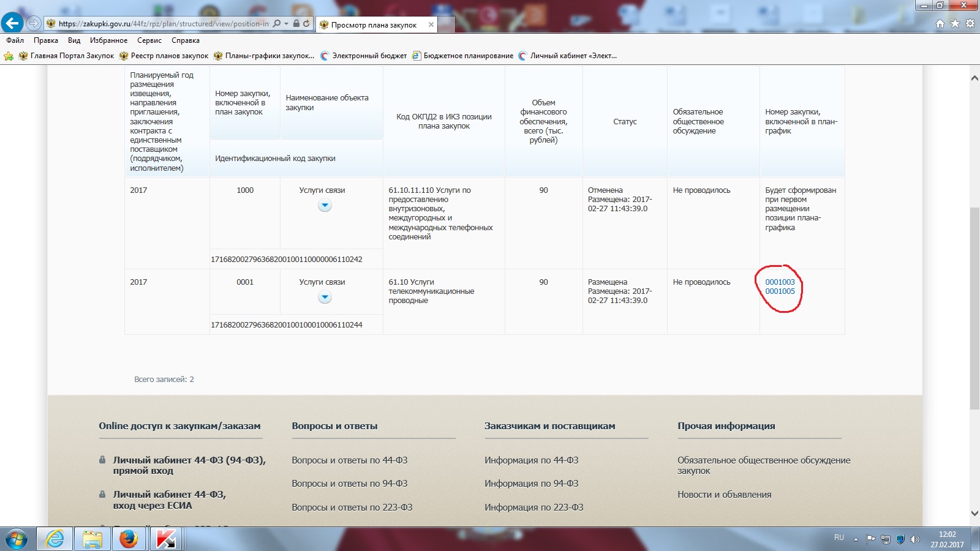
Task: Switch to Просмотр плана закупок tab
Action: click(374, 25)
